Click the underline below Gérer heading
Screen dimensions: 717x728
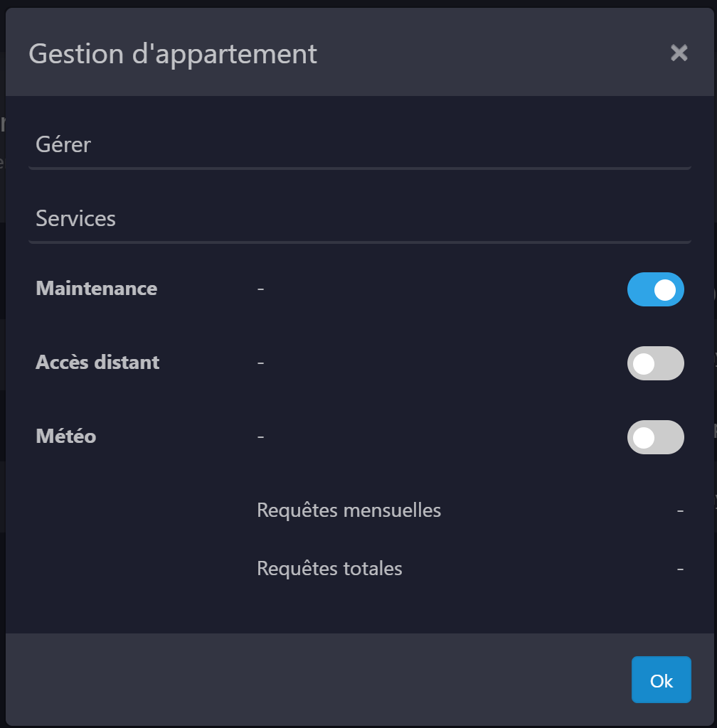(359, 168)
